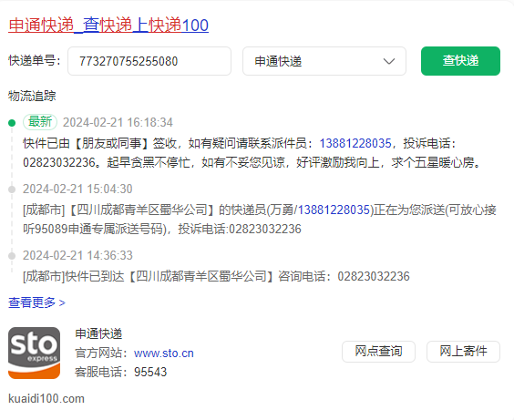Screen dimensions: 514x420
Task: Click the green latest status dot
Action: [x=12, y=123]
